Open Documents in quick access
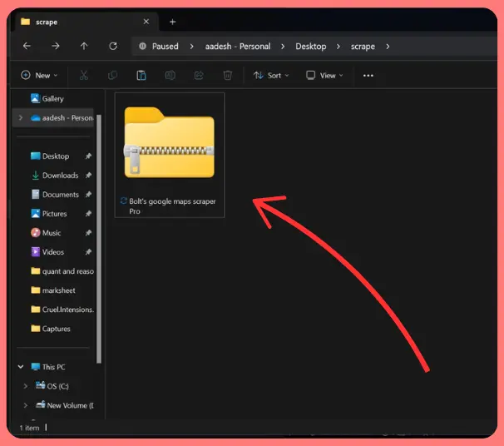This screenshot has height=446, width=504. 55,194
